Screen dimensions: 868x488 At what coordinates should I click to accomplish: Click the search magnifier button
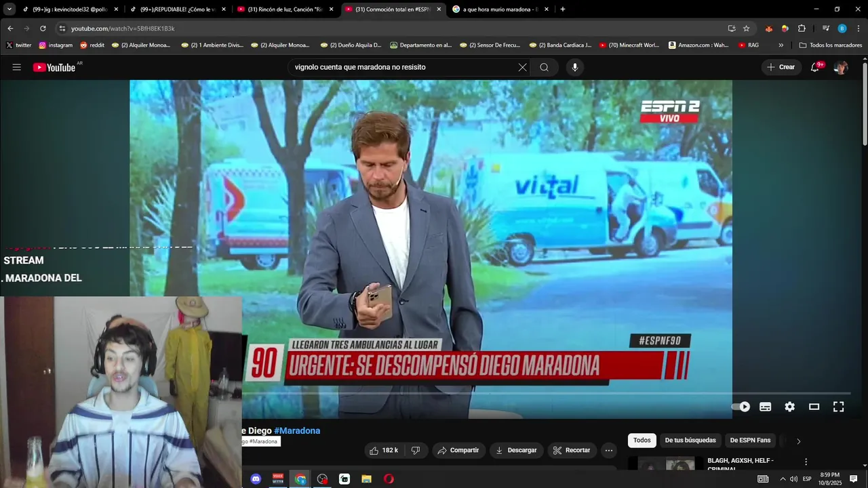pyautogui.click(x=544, y=67)
